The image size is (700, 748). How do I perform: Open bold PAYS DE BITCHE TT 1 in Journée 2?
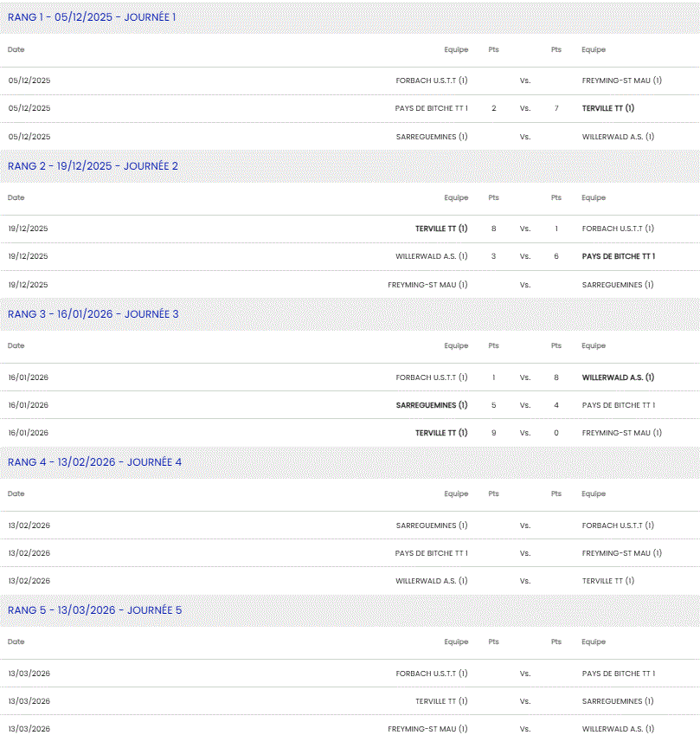[618, 256]
